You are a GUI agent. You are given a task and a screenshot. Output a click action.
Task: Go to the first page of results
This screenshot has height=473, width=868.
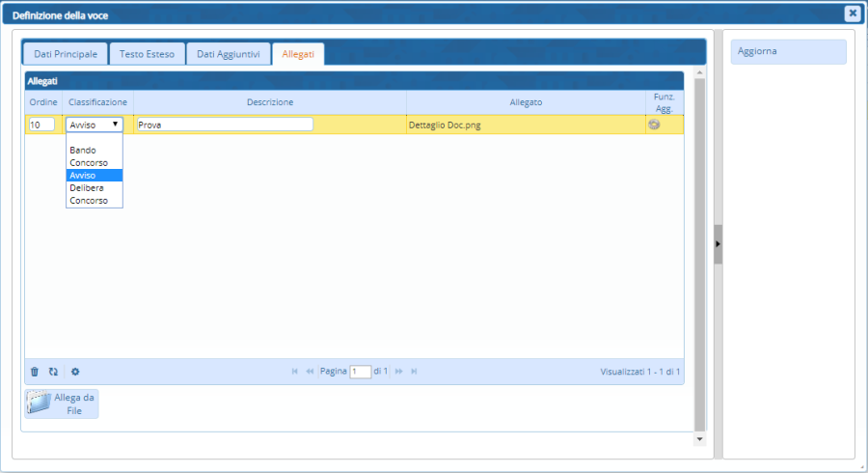pos(295,372)
